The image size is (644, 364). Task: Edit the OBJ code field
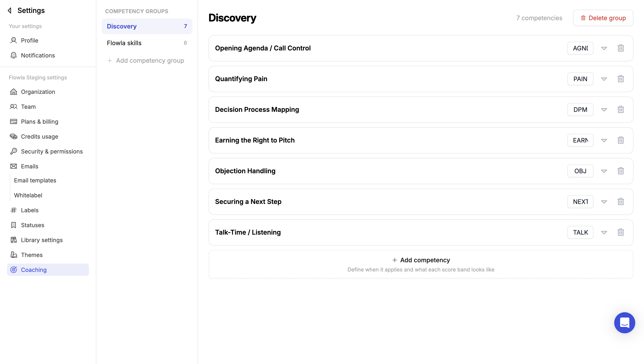click(x=580, y=171)
